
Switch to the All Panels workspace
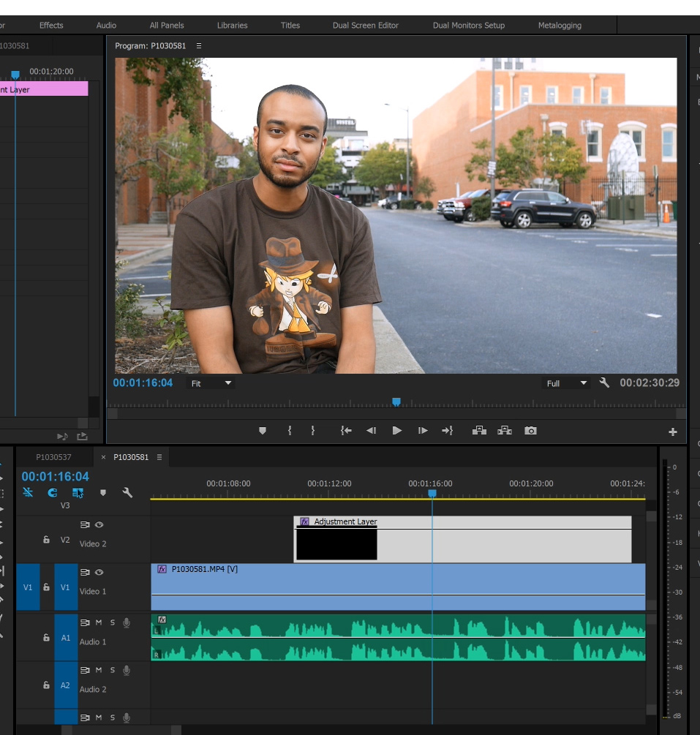coord(167,26)
